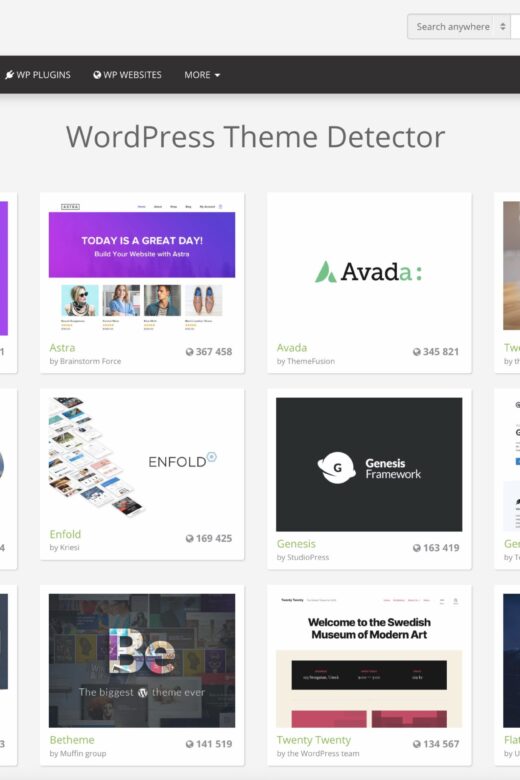Click the globe icon beside 169 425
520x780 pixels.
pyautogui.click(x=189, y=538)
